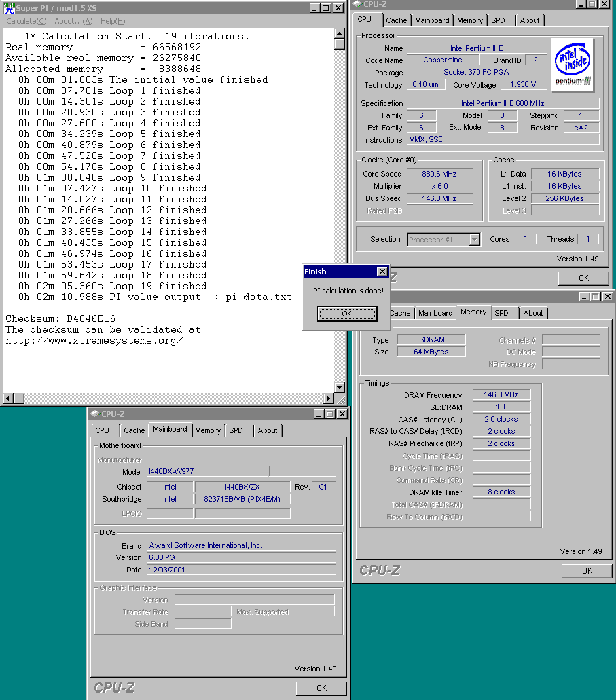
Task: Open the Help menu in Super PI
Action: click(113, 21)
